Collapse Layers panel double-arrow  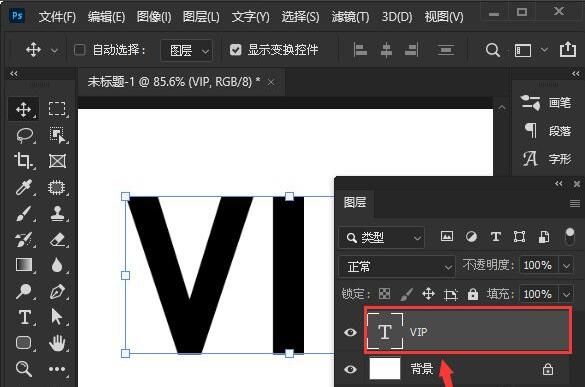click(x=559, y=184)
